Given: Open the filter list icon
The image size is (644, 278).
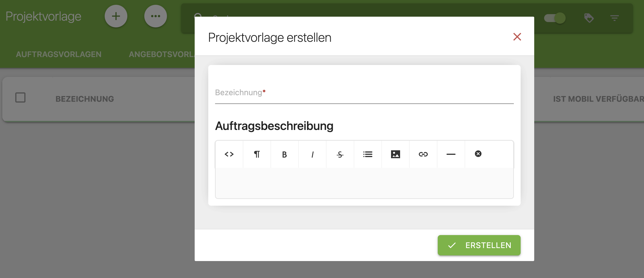Looking at the screenshot, I should tap(614, 18).
